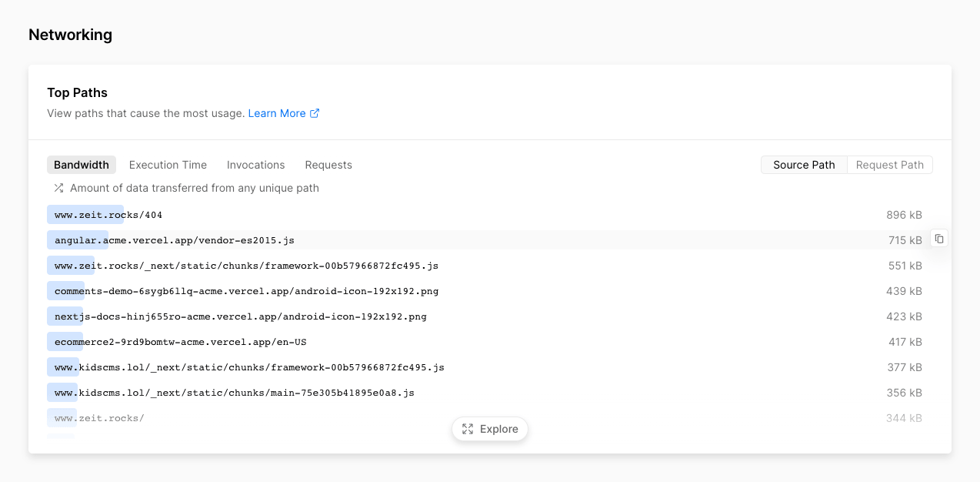Click the shuffle icon next to data description
Viewport: 980px width, 482px height.
pos(58,188)
